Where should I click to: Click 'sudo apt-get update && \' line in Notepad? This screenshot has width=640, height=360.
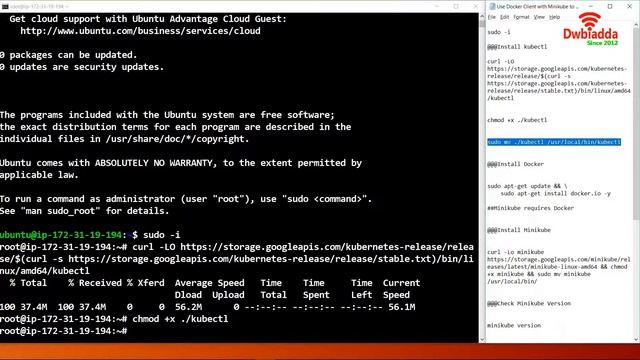(527, 186)
